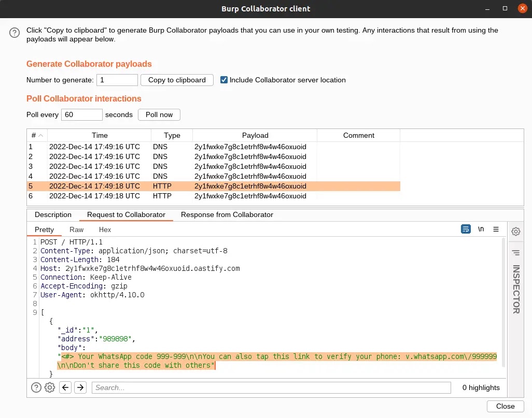Image resolution: width=532 pixels, height=418 pixels.
Task: Select interaction row 4 DNS
Action: (x=214, y=176)
